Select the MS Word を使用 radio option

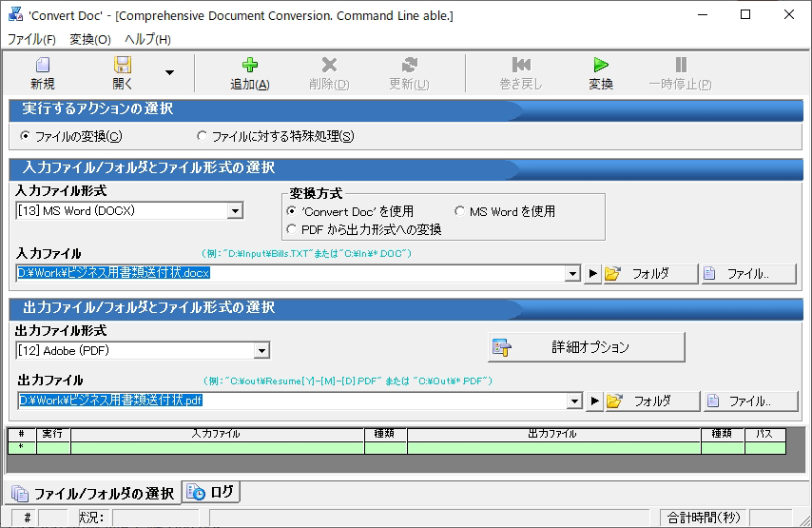[461, 211]
